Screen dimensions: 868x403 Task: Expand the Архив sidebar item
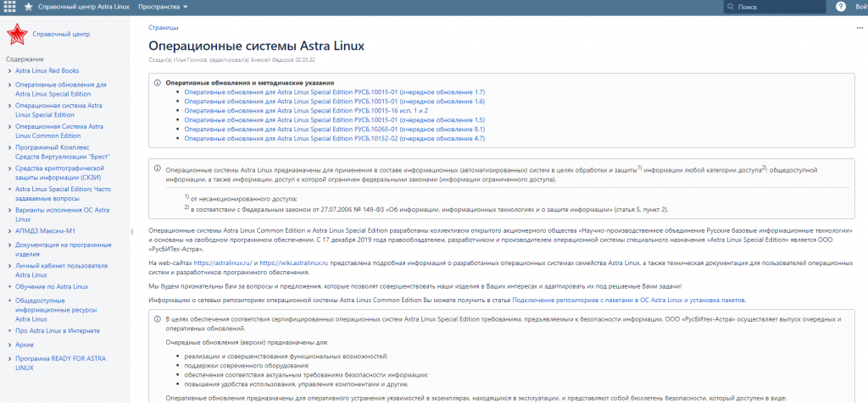click(x=9, y=345)
